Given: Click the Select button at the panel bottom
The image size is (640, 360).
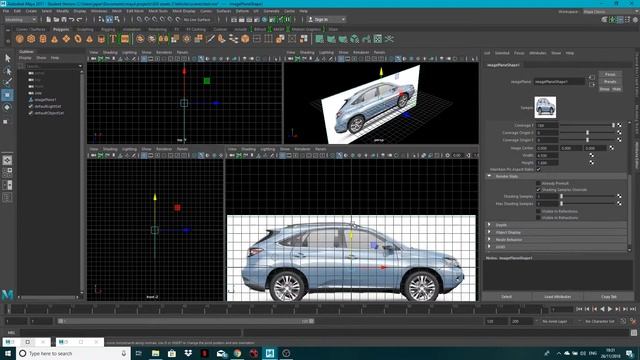Looking at the screenshot, I should [x=507, y=297].
